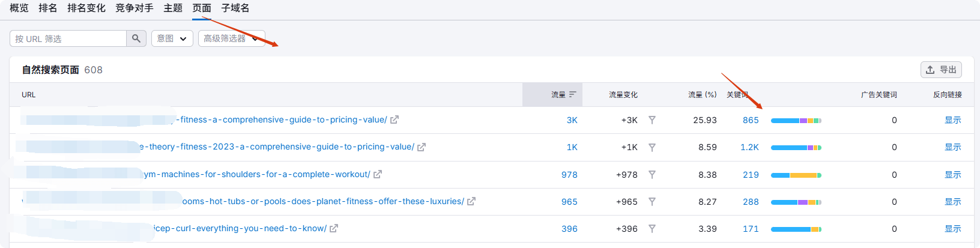
Task: Open keyword count 1.2K link
Action: pos(749,147)
